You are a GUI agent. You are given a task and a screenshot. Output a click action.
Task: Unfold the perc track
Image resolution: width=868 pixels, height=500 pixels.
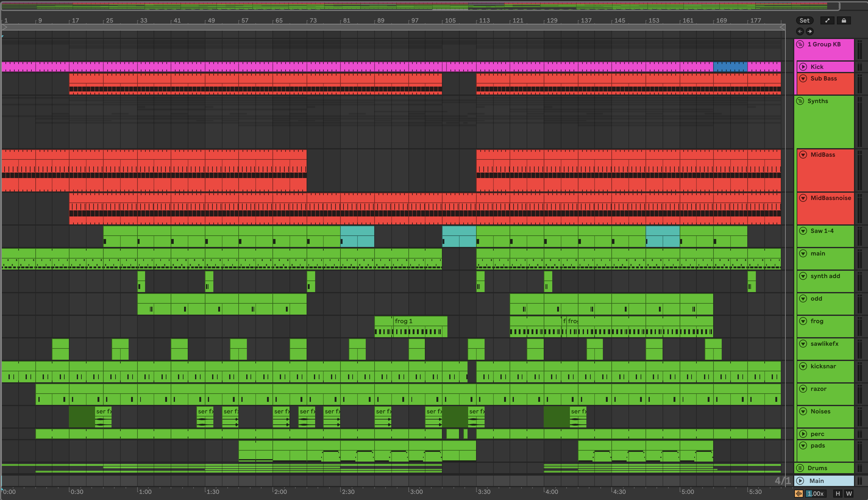(x=803, y=434)
